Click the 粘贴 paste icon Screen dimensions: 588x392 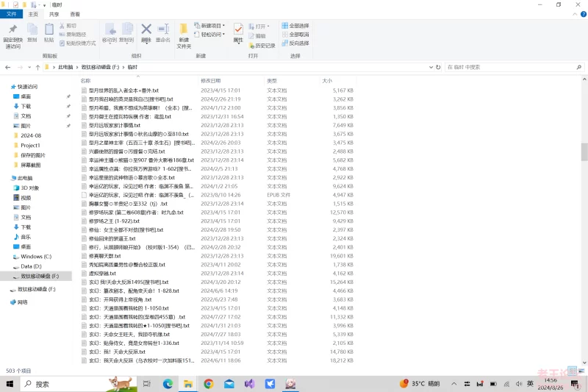coord(49,32)
